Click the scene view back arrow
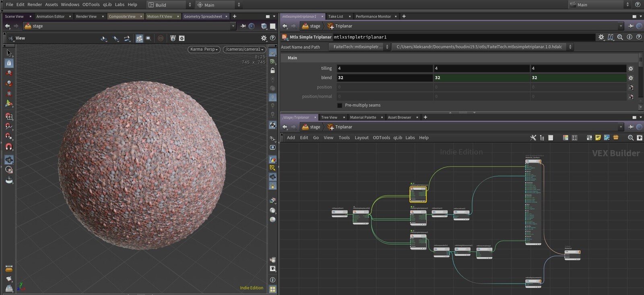Screen dimensions: 644x295 coord(7,26)
